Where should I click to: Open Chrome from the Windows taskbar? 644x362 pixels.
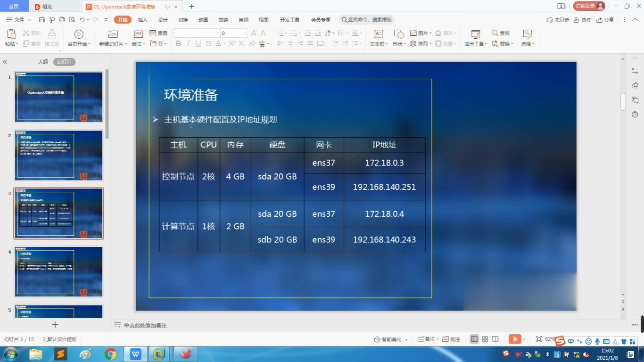111,354
